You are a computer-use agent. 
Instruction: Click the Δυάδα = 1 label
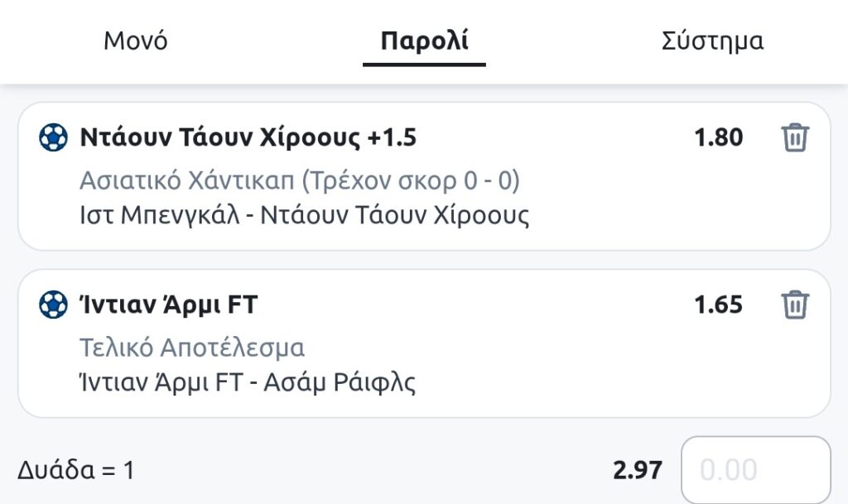(x=75, y=470)
